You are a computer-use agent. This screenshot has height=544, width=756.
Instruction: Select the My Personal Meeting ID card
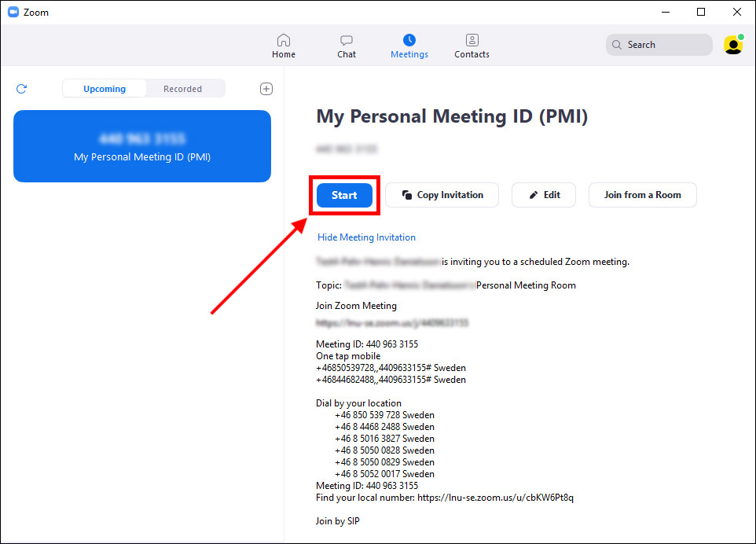tap(142, 146)
